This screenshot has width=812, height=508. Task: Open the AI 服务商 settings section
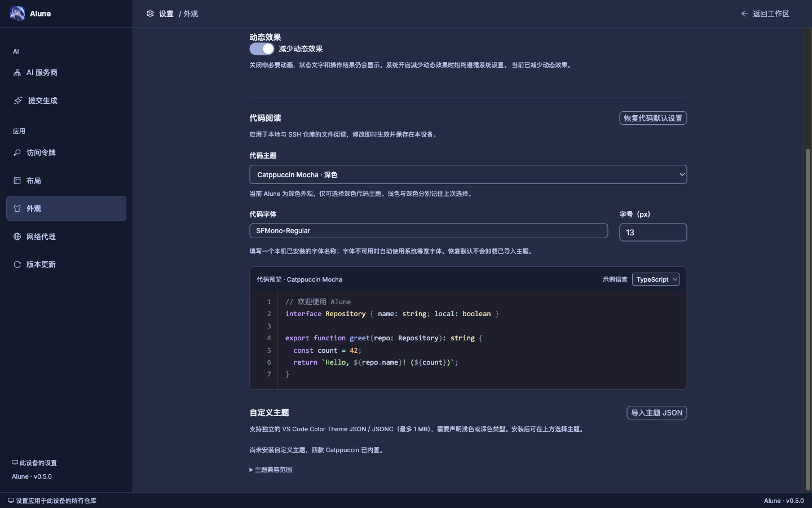66,73
